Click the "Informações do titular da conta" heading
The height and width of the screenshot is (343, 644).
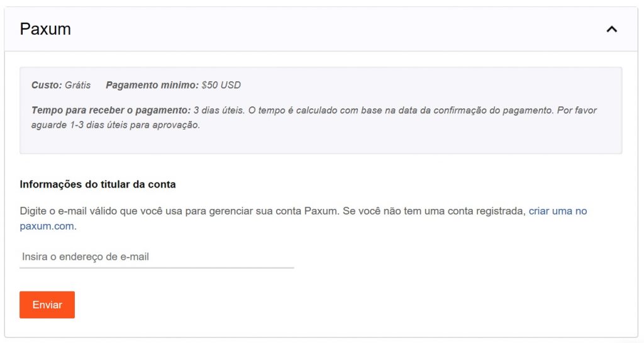[x=97, y=184]
